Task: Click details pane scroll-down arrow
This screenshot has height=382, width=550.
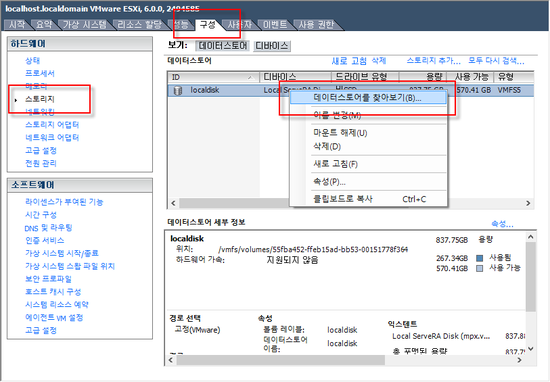Action: [530, 349]
